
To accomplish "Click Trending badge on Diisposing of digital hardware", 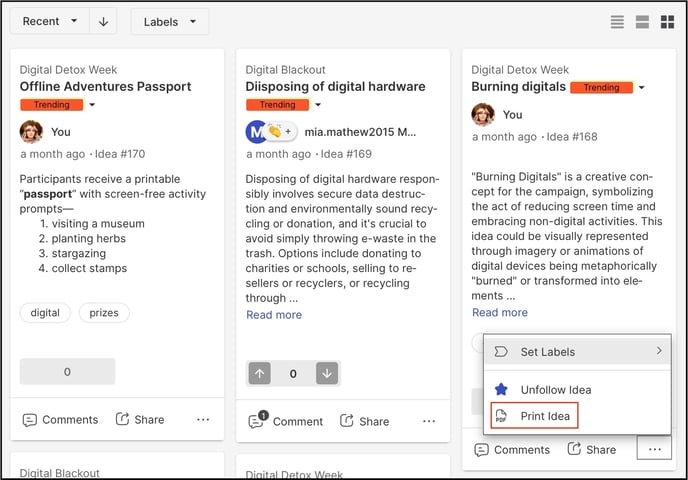I will [x=278, y=105].
